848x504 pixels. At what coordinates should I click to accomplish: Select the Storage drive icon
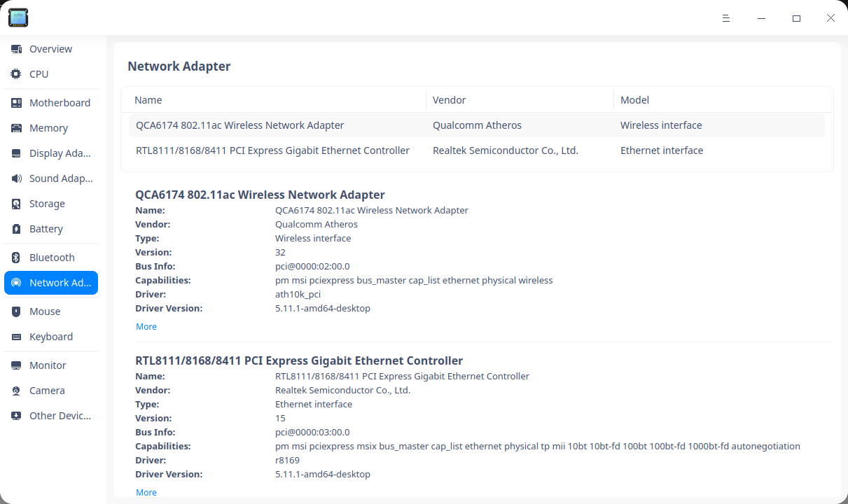(x=16, y=204)
